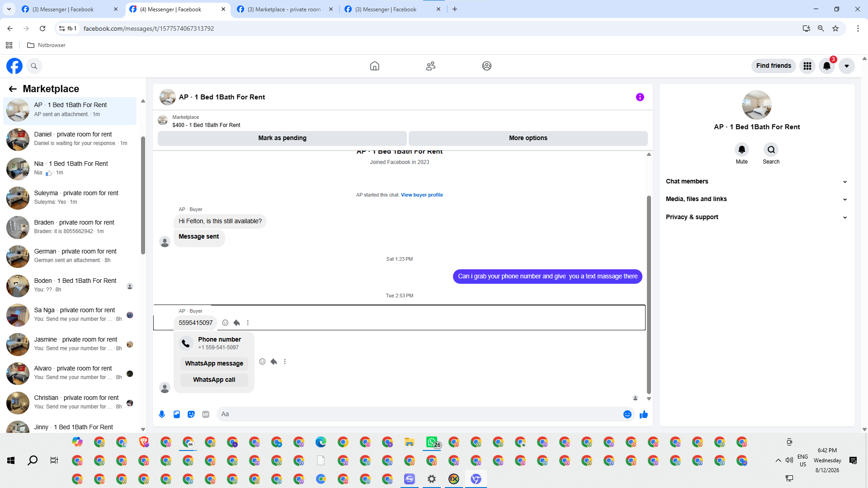The width and height of the screenshot is (868, 488).
Task: Open the View buyer profile link
Action: (422, 195)
